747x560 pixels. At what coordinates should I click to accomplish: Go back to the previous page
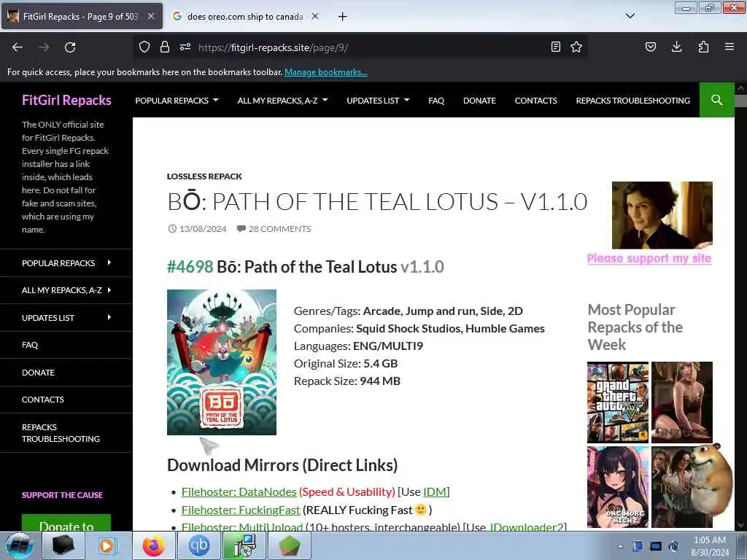pos(18,47)
